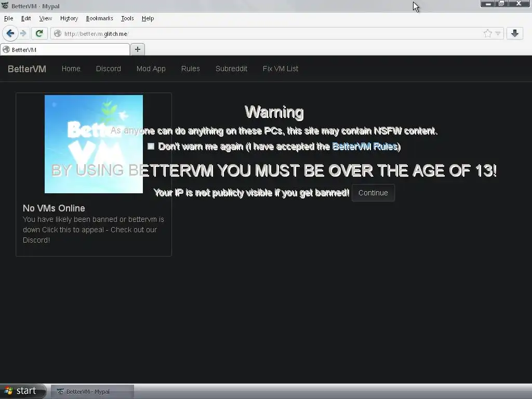Minimize the Mypal window
Viewport: 532px width, 399px height.
(x=488, y=4)
